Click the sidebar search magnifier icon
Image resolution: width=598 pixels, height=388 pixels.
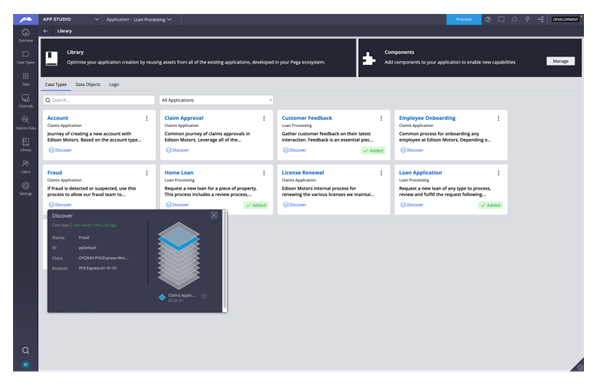coord(26,350)
